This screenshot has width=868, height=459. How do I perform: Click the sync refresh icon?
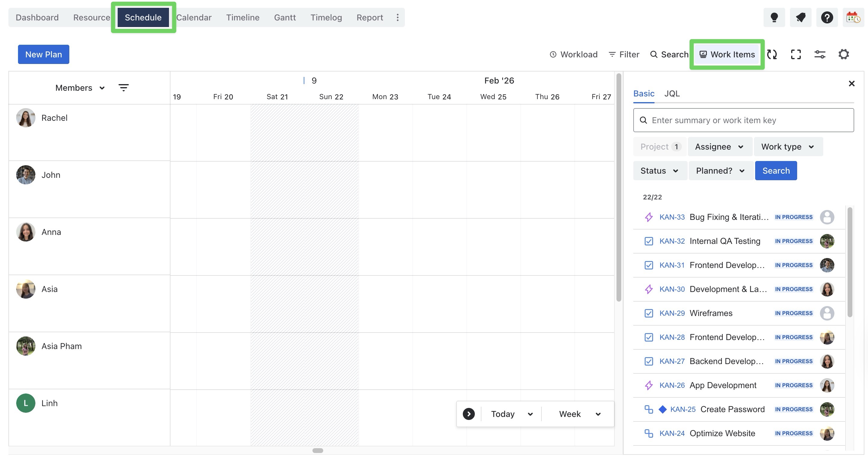pos(772,54)
